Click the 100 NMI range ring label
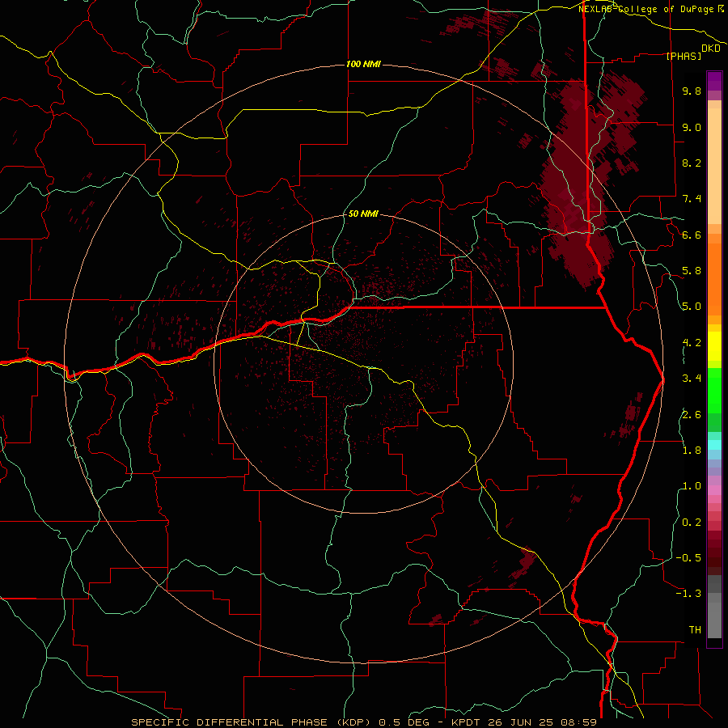Image resolution: width=728 pixels, height=728 pixels. tap(363, 64)
